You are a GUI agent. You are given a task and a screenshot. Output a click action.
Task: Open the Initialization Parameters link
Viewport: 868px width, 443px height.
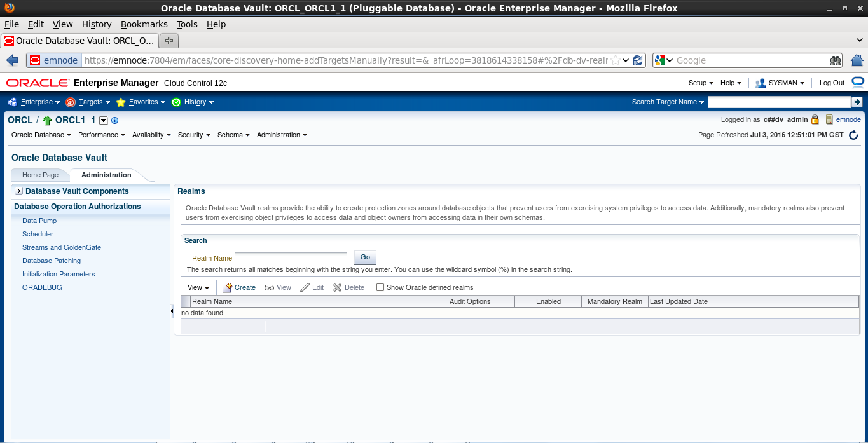pos(59,274)
